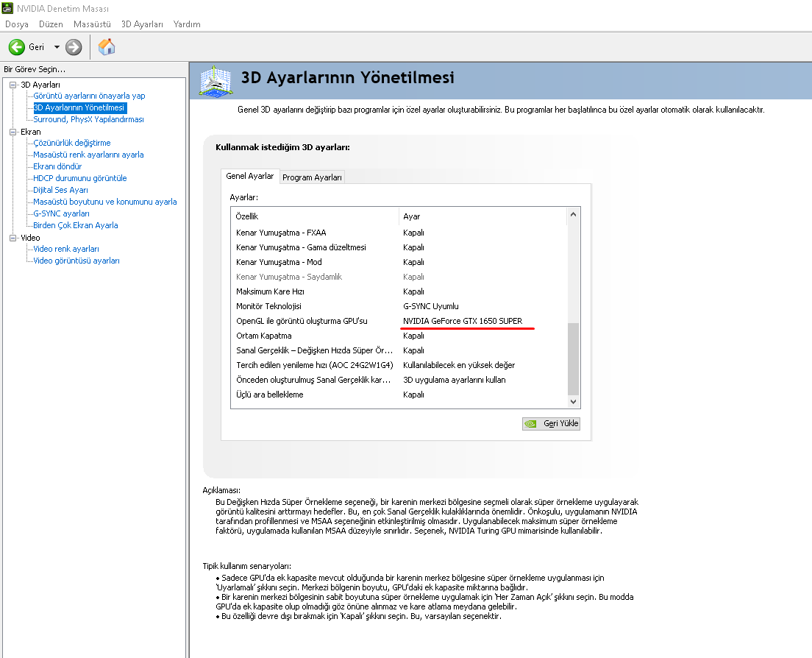Select Ortam Kapatma row
The width and height of the screenshot is (812, 658).
pyautogui.click(x=399, y=336)
